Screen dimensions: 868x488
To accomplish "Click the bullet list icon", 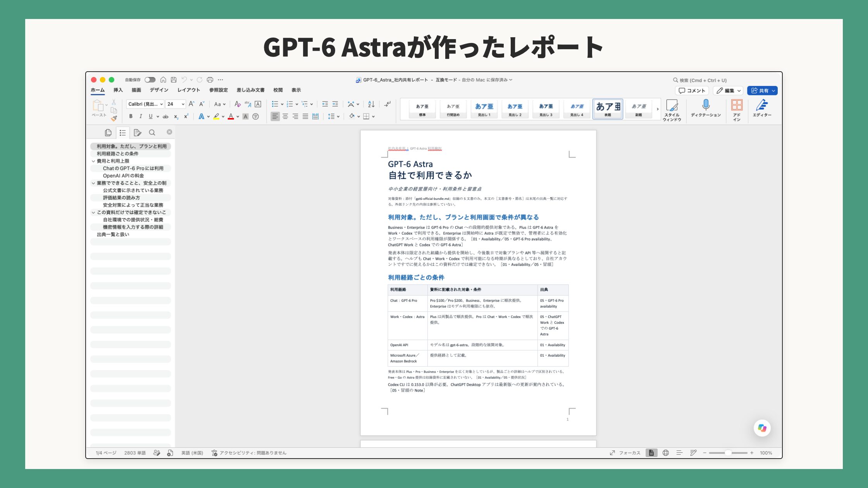I will (x=275, y=104).
